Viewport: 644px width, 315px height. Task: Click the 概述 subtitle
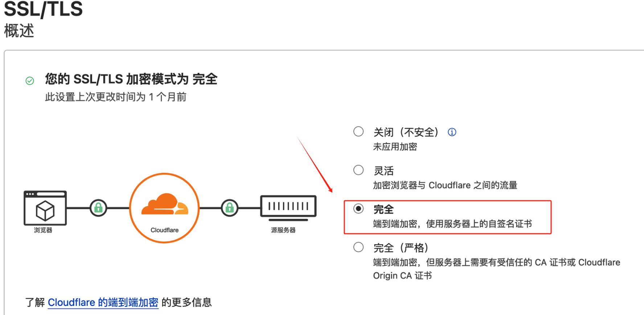coord(19,31)
